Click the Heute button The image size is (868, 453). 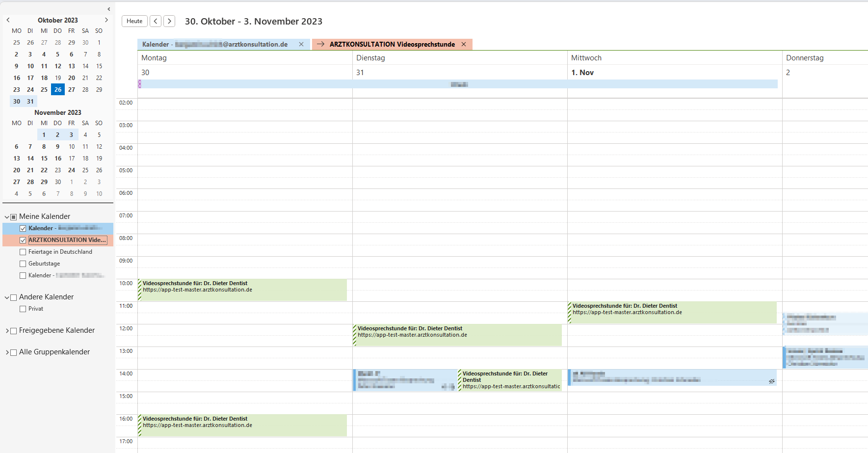coord(134,21)
